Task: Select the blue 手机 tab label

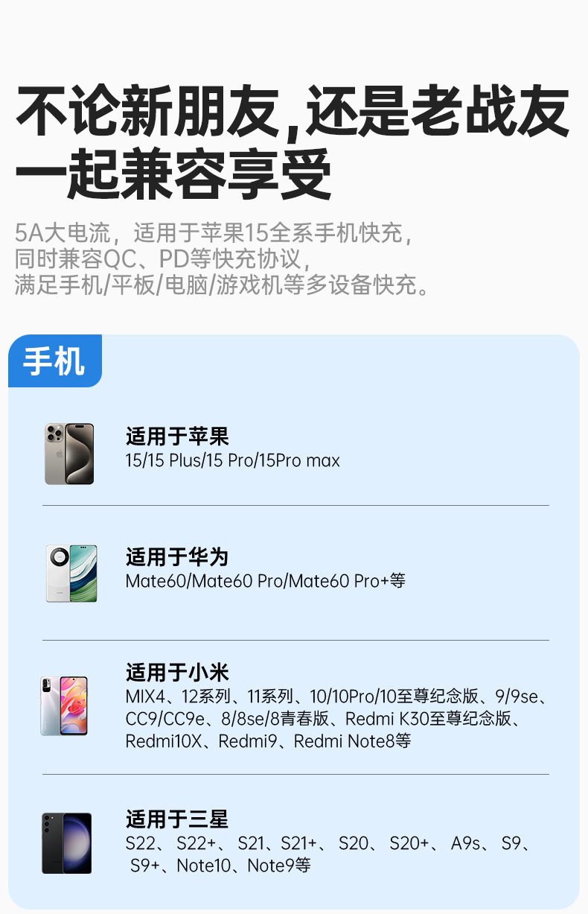Action: click(x=54, y=361)
